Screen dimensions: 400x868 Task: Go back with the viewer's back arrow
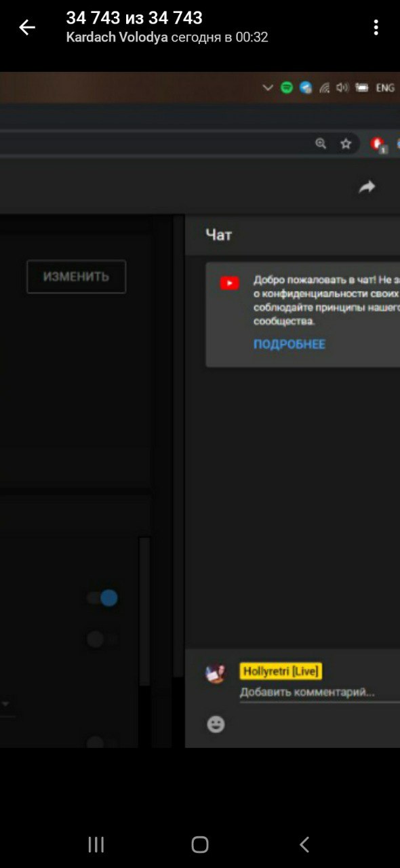(x=27, y=28)
